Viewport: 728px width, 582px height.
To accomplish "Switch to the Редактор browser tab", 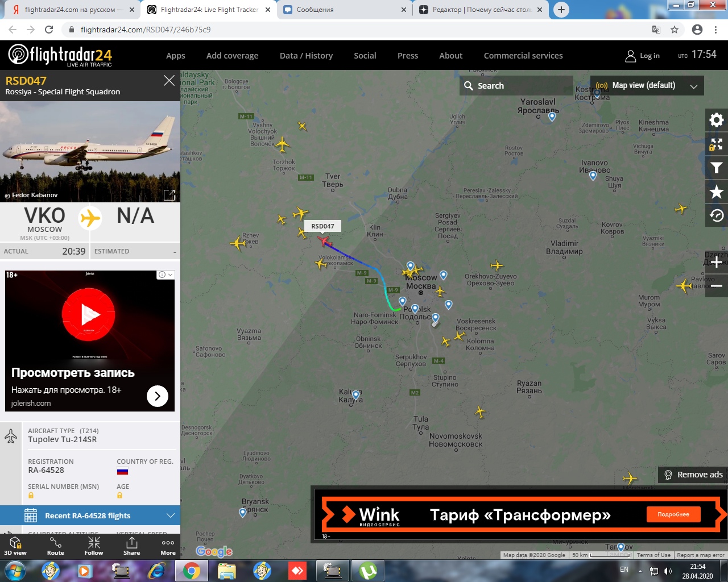I will 481,10.
